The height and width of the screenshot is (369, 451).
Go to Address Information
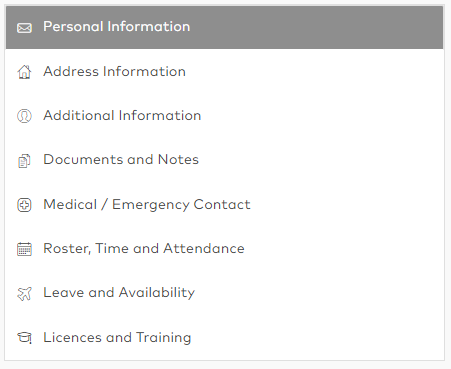[x=114, y=71]
